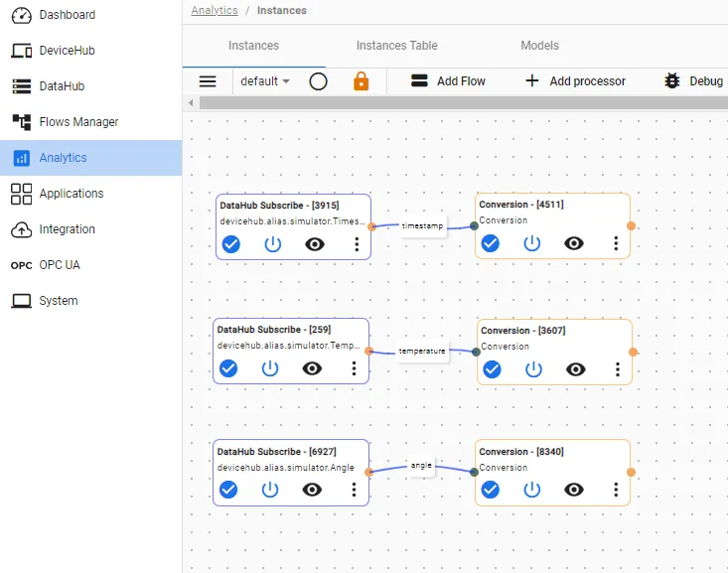
Task: Click the Conversion - [3607] node title
Action: (x=523, y=331)
